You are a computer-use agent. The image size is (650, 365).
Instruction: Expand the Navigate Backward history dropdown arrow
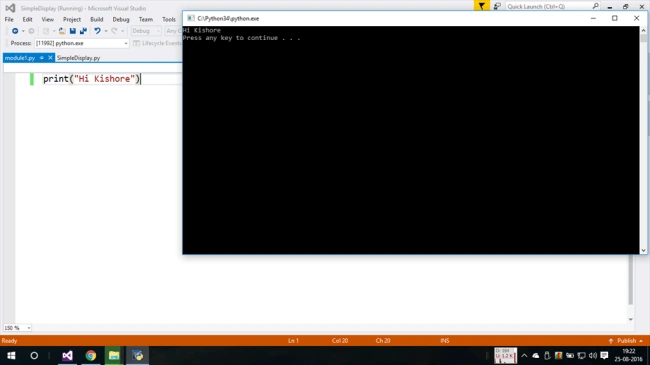(23, 31)
